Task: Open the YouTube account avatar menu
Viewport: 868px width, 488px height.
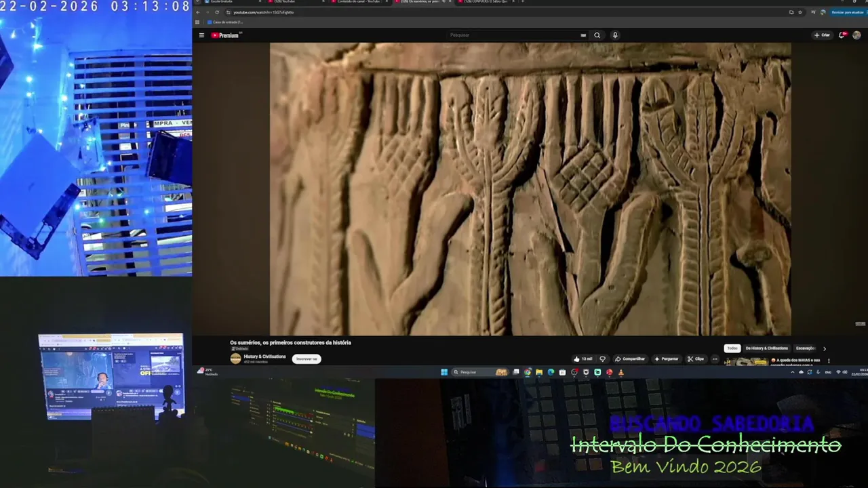Action: pyautogui.click(x=856, y=35)
